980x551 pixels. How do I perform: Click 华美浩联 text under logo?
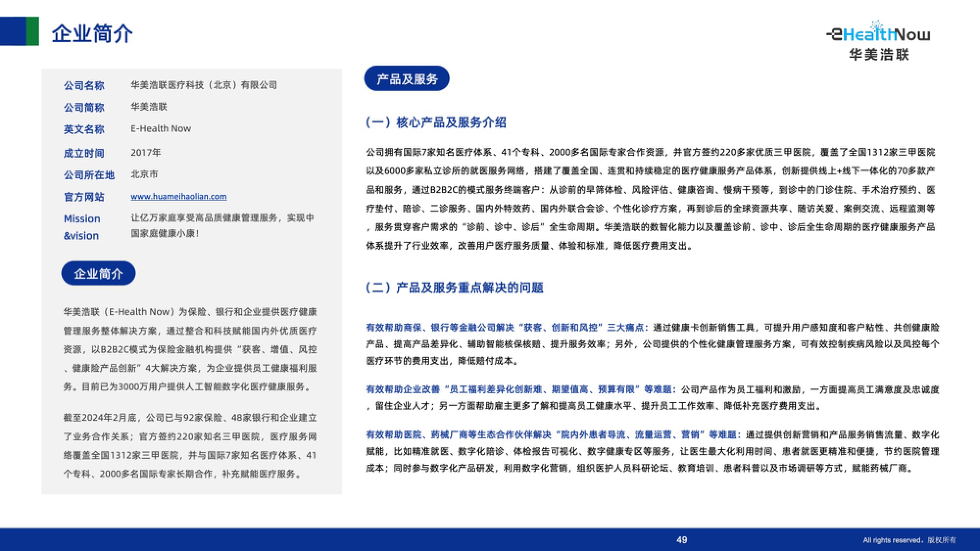[x=879, y=54]
